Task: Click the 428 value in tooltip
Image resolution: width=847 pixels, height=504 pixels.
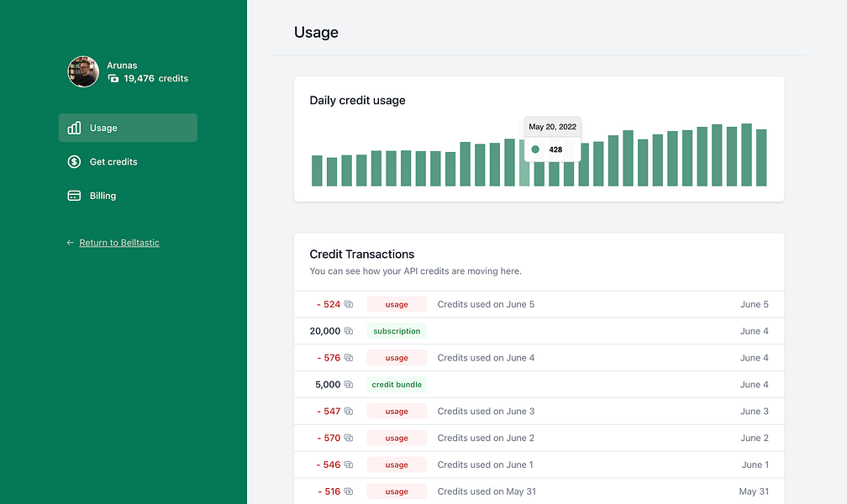Action: point(555,150)
